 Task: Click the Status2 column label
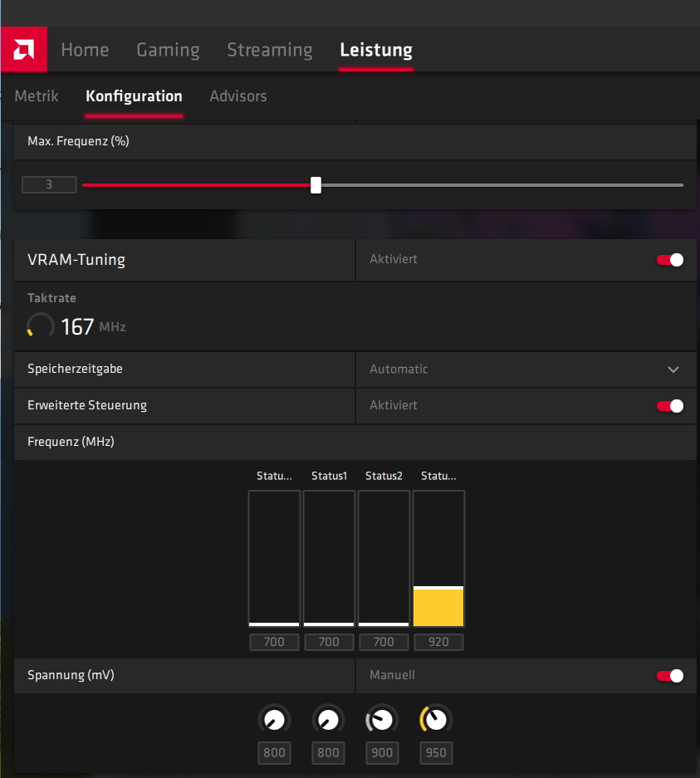pyautogui.click(x=384, y=476)
